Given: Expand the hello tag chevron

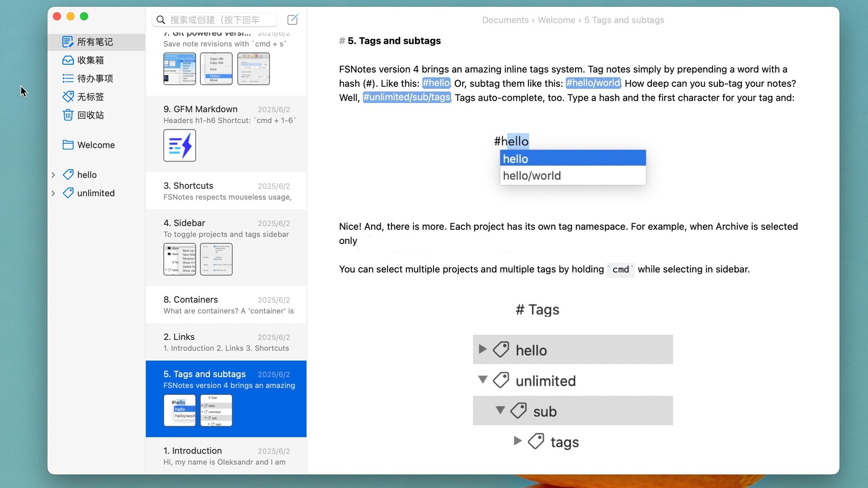Looking at the screenshot, I should pyautogui.click(x=53, y=175).
